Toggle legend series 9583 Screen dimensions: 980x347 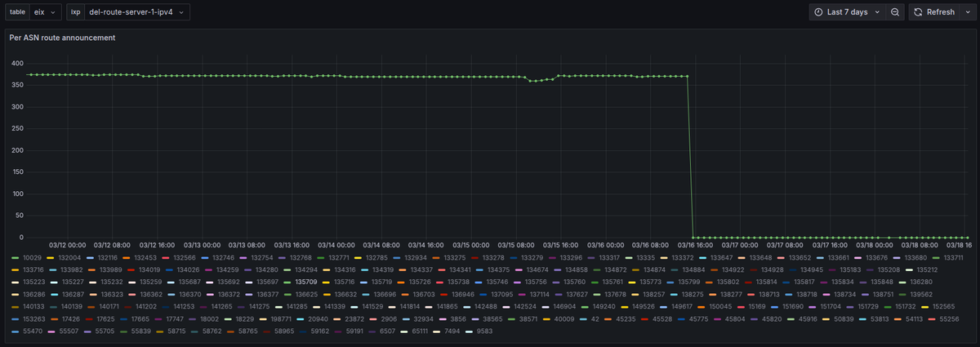pyautogui.click(x=483, y=331)
